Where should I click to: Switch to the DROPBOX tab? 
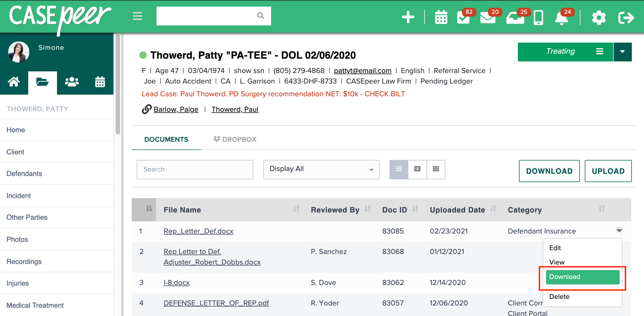point(234,139)
